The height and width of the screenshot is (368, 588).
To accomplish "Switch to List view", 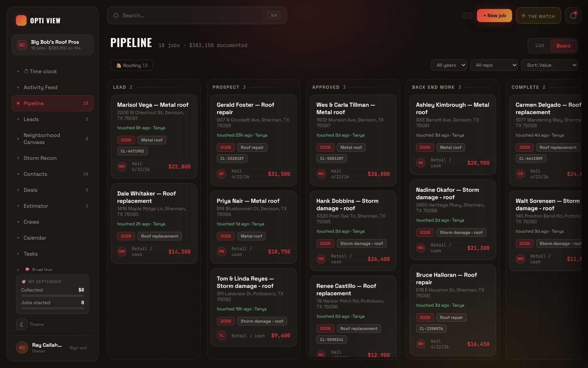I will 539,46.
